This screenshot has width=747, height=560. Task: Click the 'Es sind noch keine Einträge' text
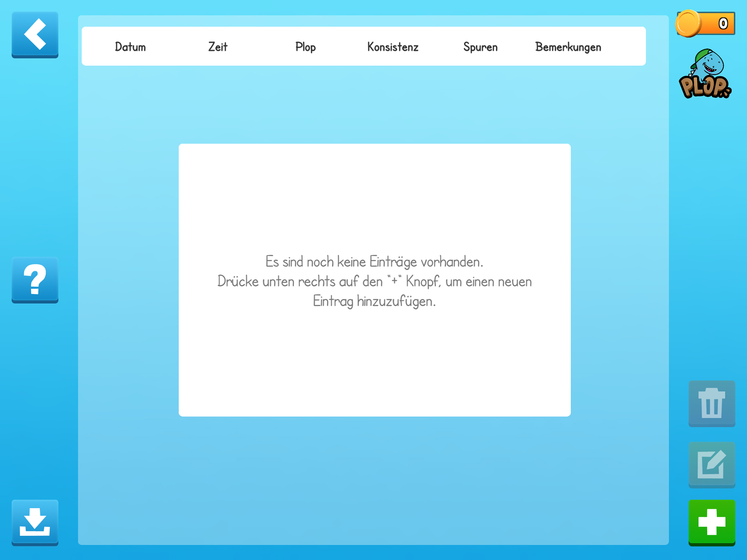click(374, 262)
